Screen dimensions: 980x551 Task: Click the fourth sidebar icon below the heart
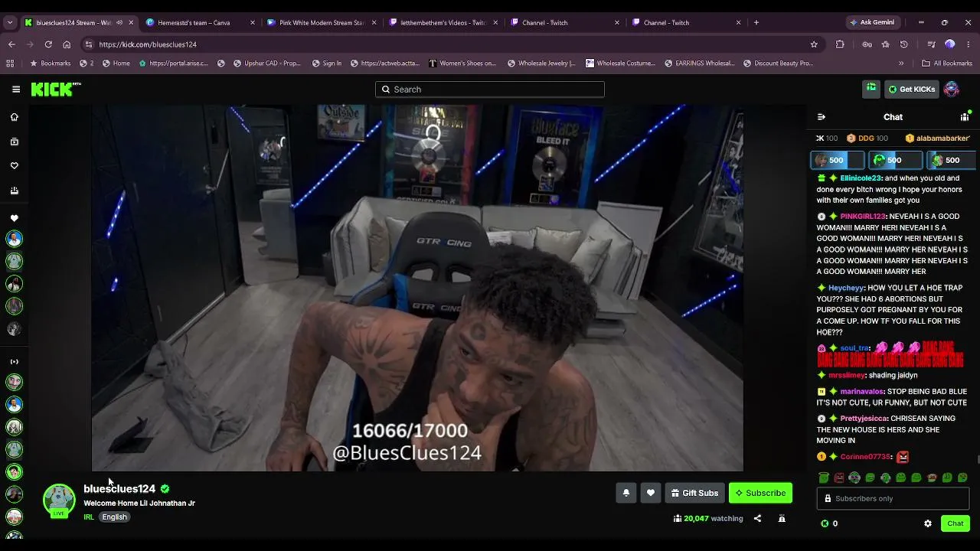coord(14,191)
